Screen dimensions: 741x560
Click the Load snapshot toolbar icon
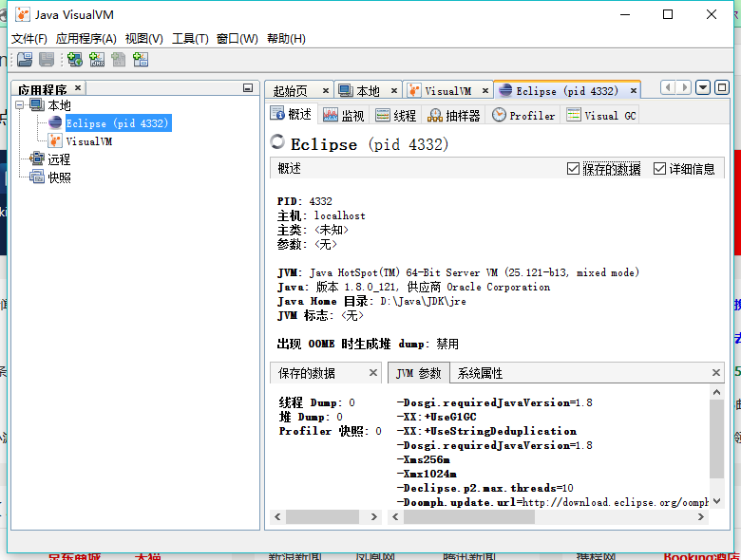click(25, 60)
